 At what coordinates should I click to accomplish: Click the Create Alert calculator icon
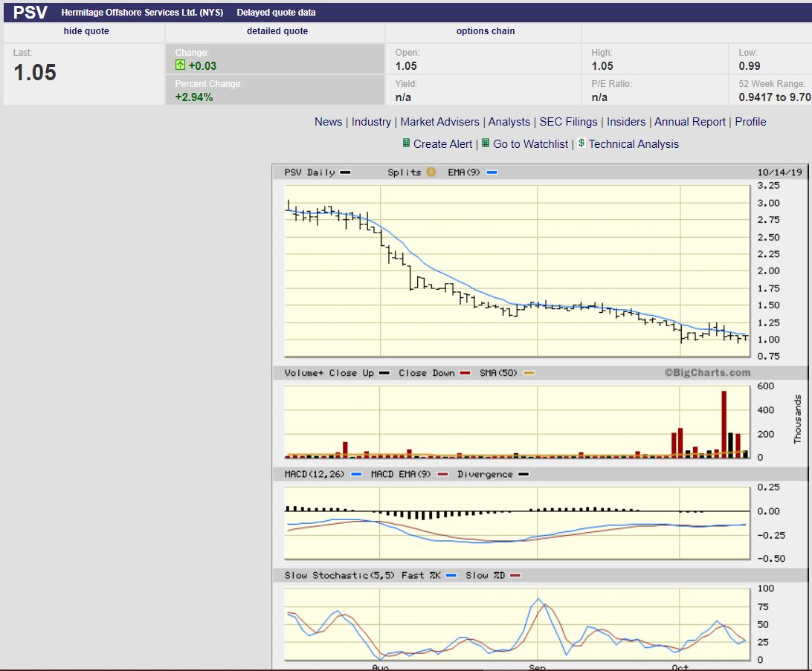point(406,143)
